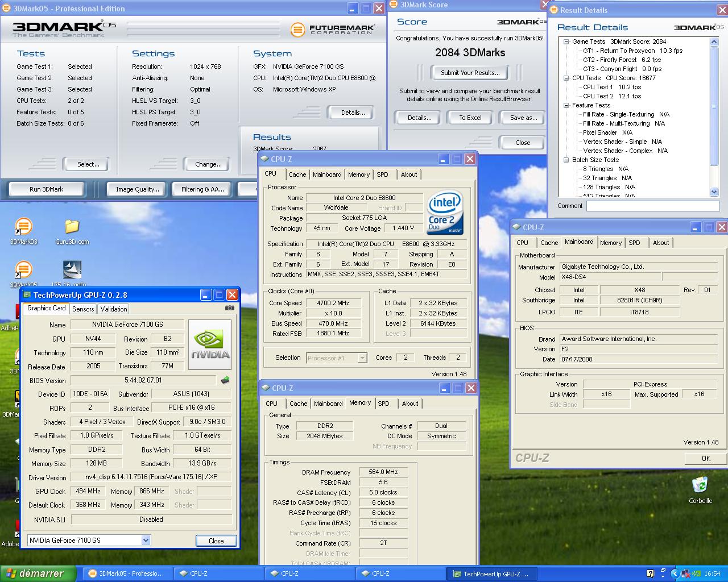The image size is (728, 582).
Task: Open About tab in Mainboard window of CPU-Z
Action: (x=661, y=243)
